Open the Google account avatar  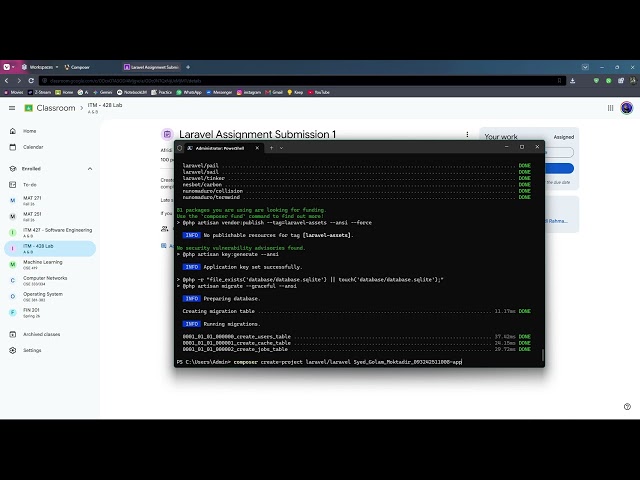click(x=627, y=108)
